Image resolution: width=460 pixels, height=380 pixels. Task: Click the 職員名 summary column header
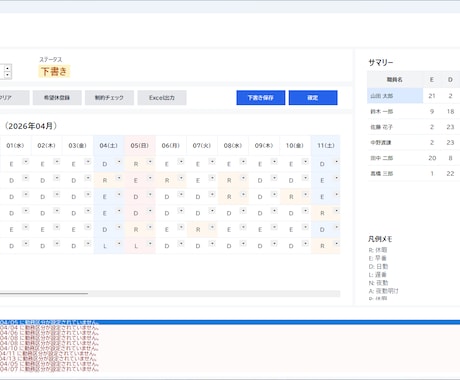point(395,80)
